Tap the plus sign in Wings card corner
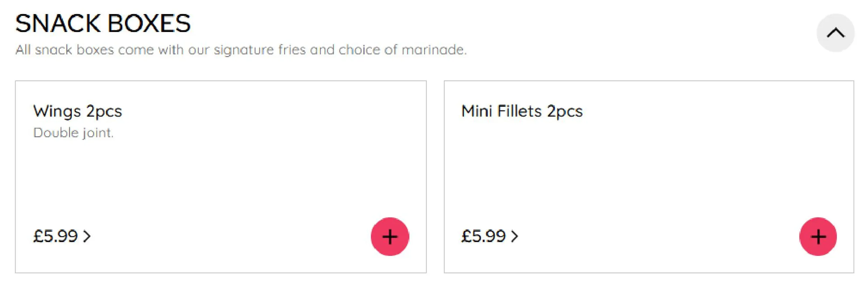 [x=390, y=237]
